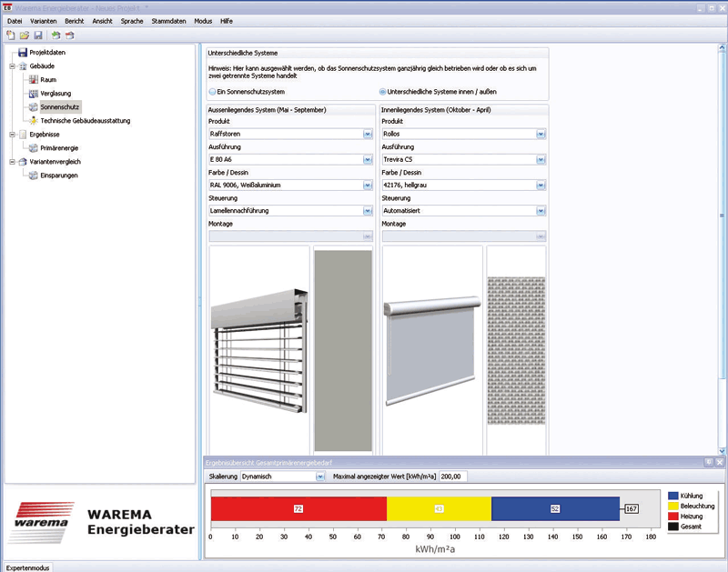Open the Einsparungen node icon
The width and height of the screenshot is (728, 572).
point(34,176)
